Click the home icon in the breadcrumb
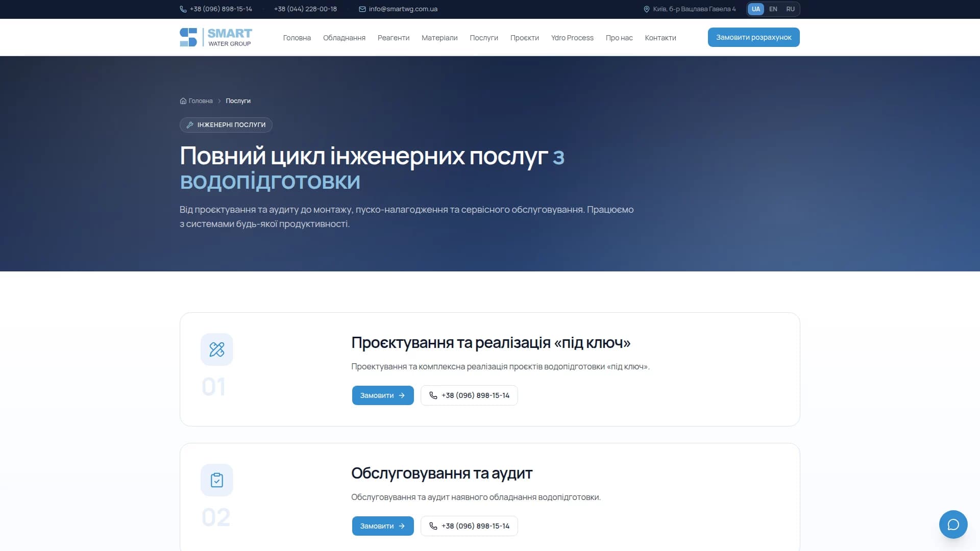The image size is (980, 551). coord(183,101)
